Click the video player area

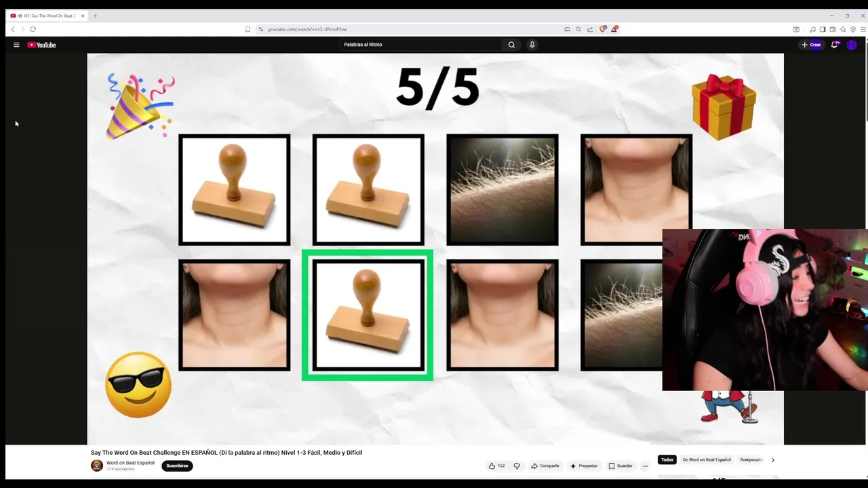pos(435,249)
